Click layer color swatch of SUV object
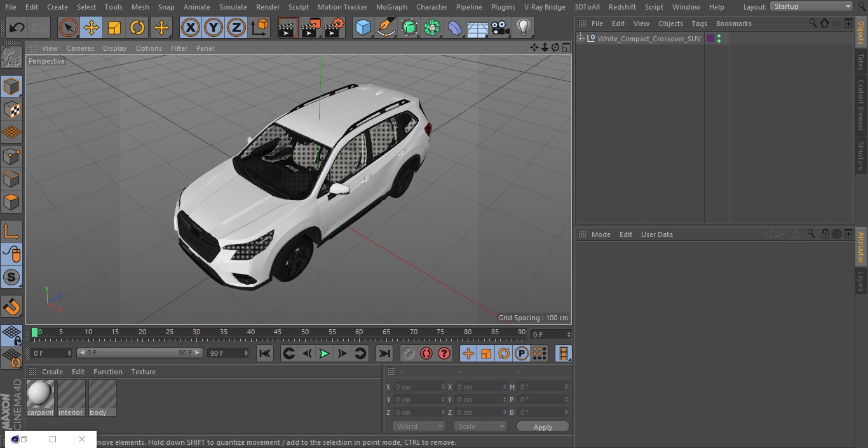Screen dimensions: 868x448 (710, 39)
